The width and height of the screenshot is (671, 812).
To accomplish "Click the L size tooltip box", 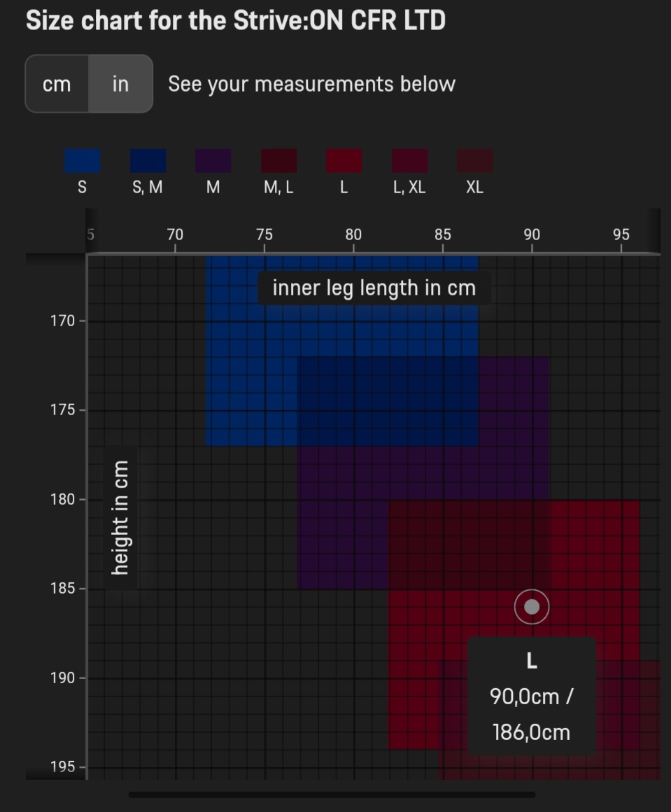I will coord(532,696).
